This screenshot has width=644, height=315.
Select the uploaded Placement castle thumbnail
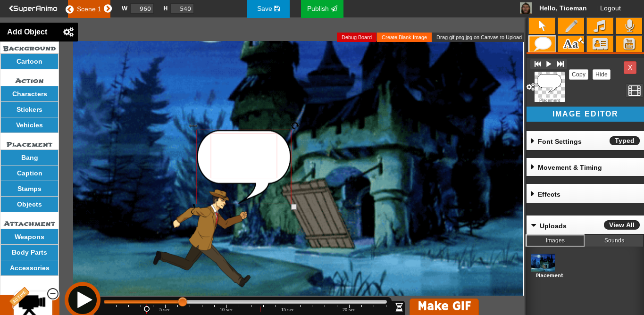click(543, 263)
